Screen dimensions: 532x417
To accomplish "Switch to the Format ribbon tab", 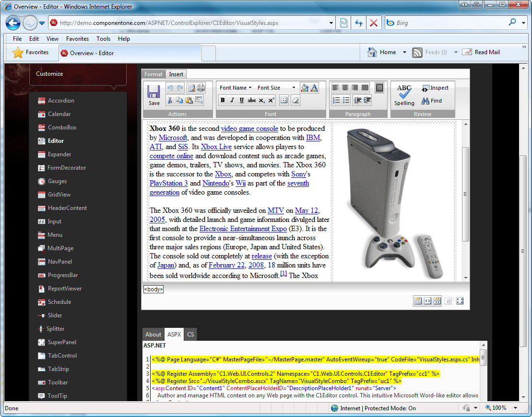I will tap(154, 74).
